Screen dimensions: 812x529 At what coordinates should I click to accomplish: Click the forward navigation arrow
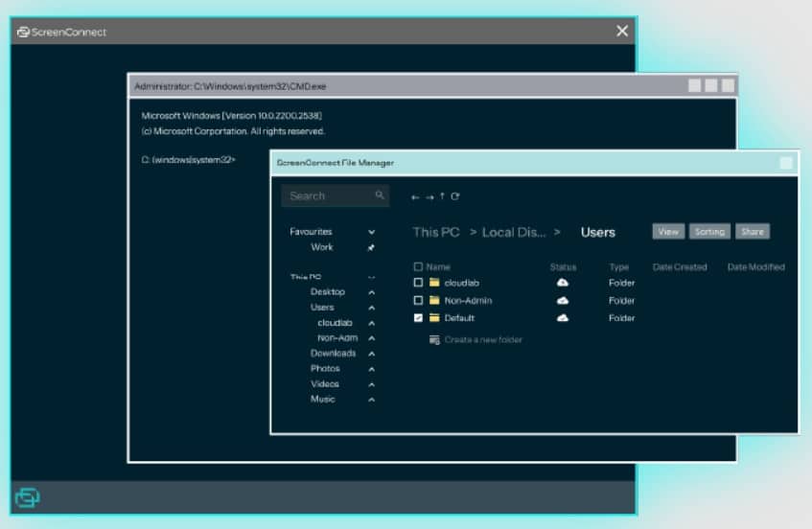click(x=429, y=197)
